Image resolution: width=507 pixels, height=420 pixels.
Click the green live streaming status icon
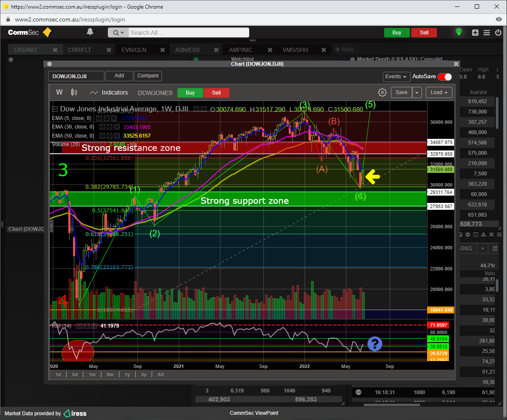click(x=459, y=32)
